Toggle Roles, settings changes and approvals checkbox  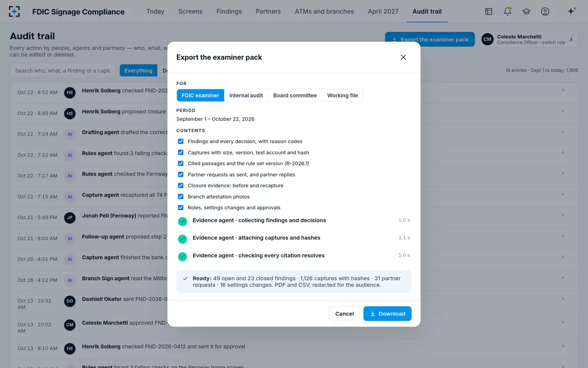point(180,208)
